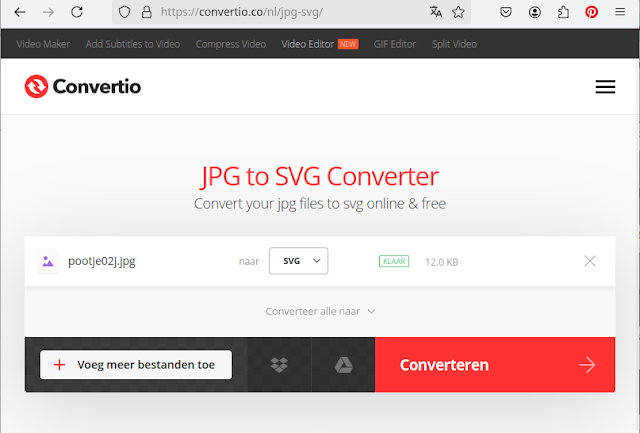
Task: Click file name pootje02j.jpg
Action: coord(102,261)
